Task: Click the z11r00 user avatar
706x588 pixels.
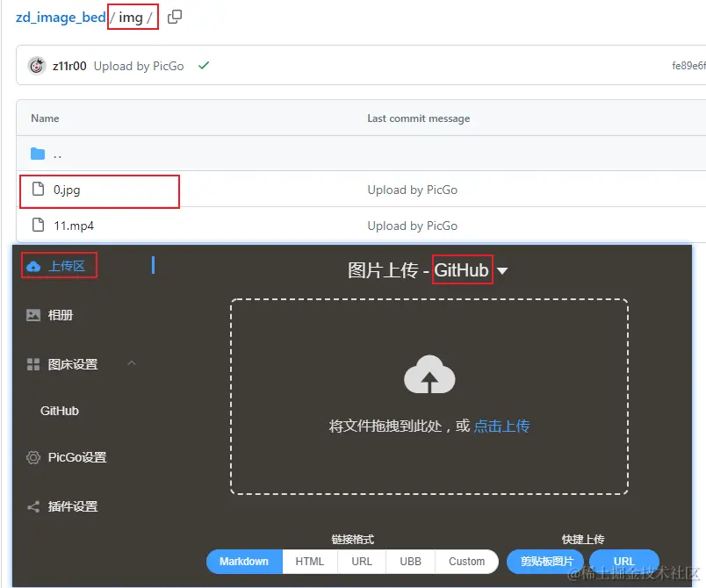Action: point(37,66)
